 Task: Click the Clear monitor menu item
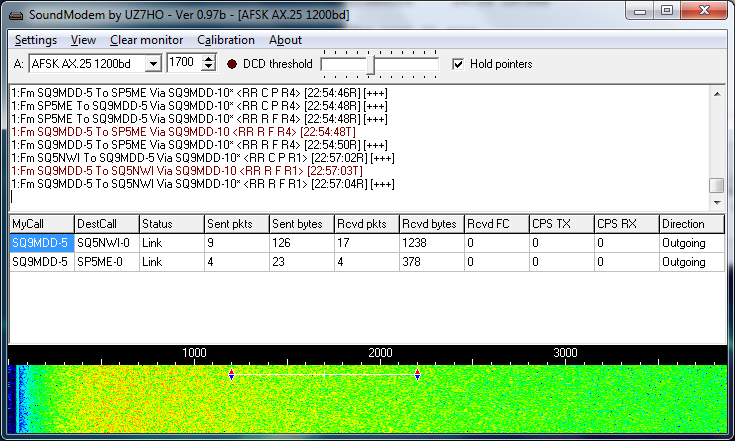pyautogui.click(x=146, y=40)
